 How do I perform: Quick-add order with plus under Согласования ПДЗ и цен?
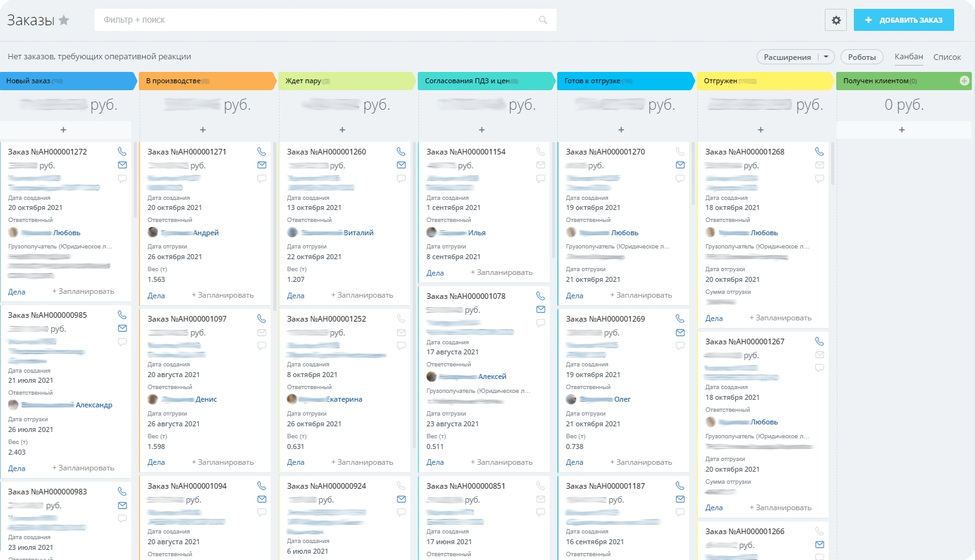tap(482, 130)
